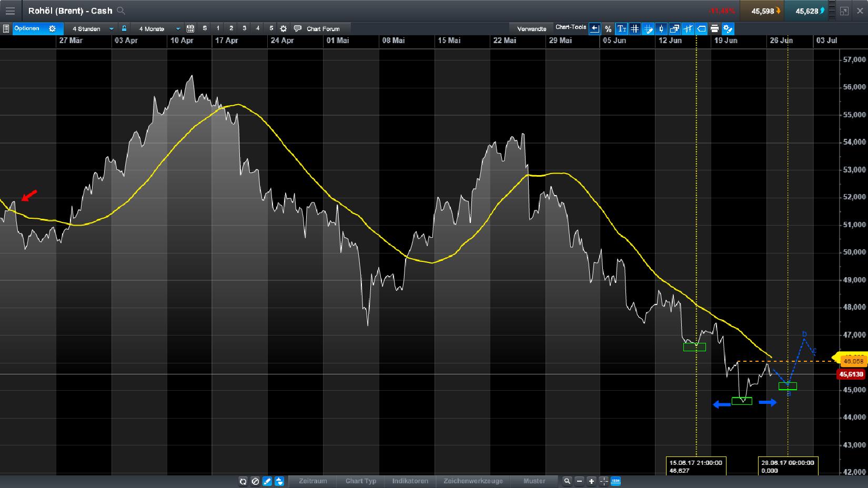Open the text size Tt icon in Chart-Tools
This screenshot has width=868, height=488.
622,29
